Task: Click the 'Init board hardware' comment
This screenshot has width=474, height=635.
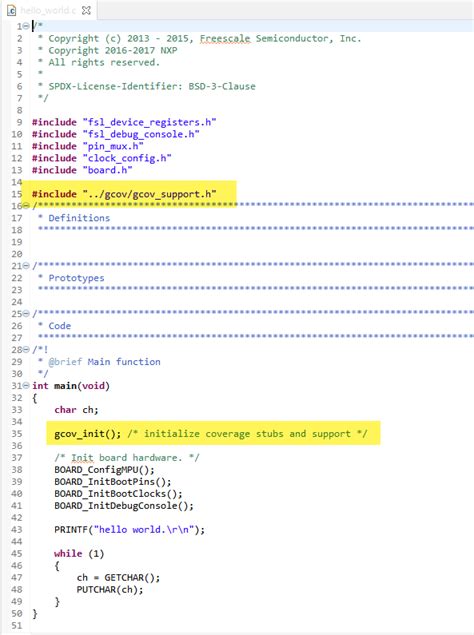Action: point(126,458)
